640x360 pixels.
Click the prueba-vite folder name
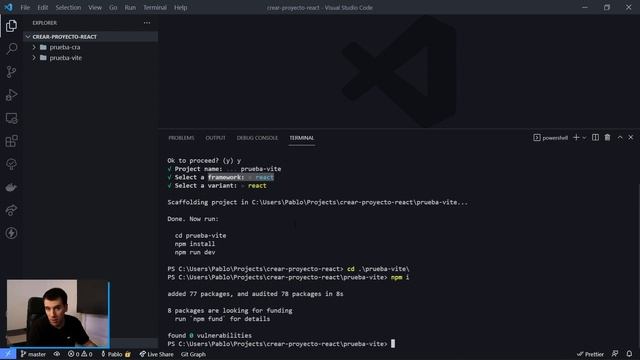pyautogui.click(x=66, y=58)
